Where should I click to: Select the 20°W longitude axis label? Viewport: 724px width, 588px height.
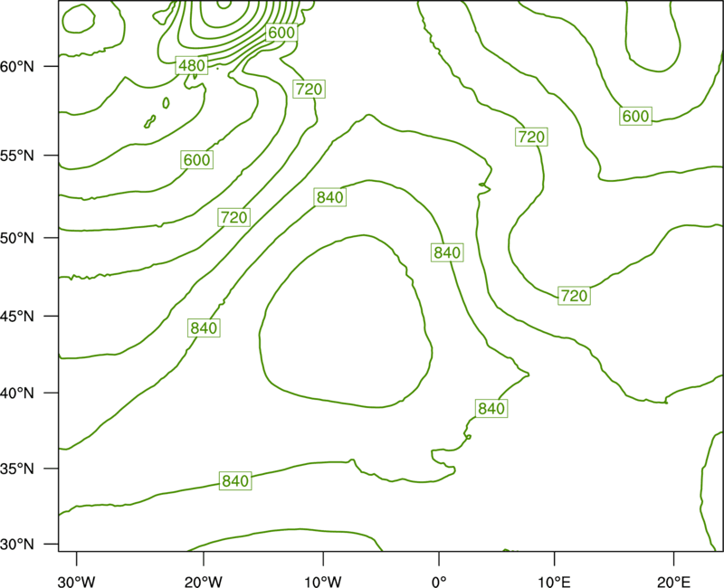pos(204,582)
